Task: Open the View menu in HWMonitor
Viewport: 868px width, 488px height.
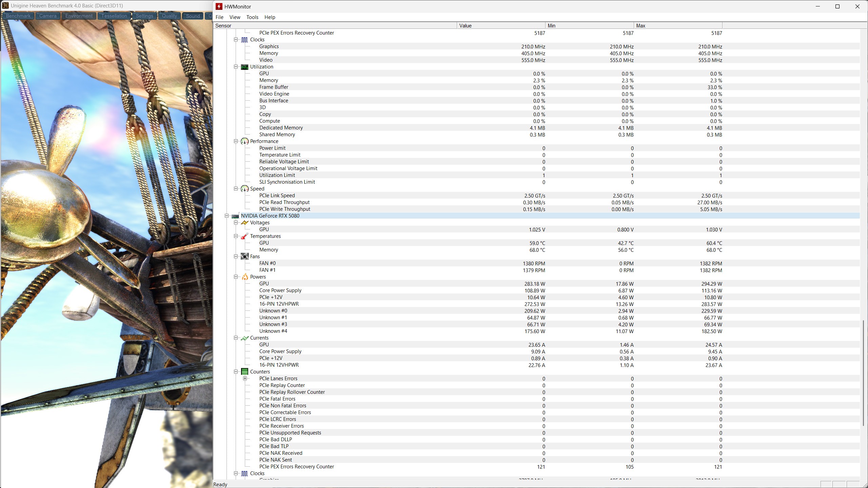Action: click(235, 17)
